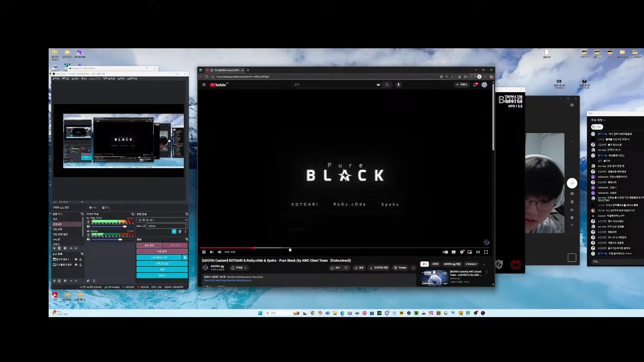Open a new browser tab

point(248,70)
